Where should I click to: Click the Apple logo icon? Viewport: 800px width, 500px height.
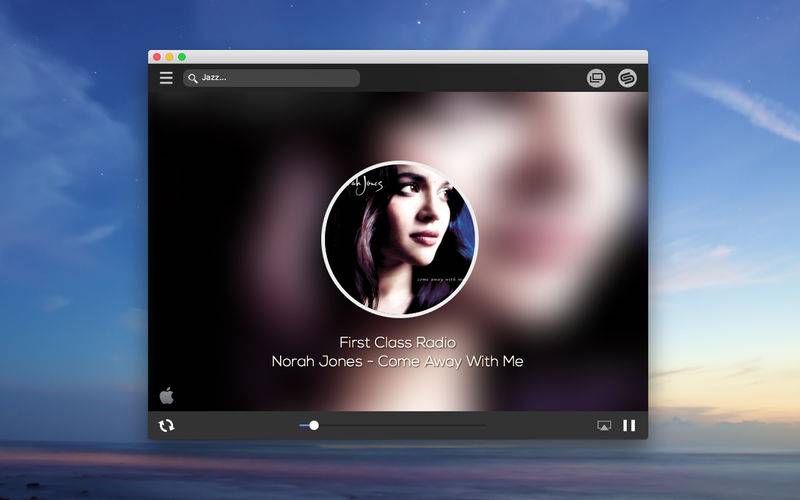tap(167, 395)
